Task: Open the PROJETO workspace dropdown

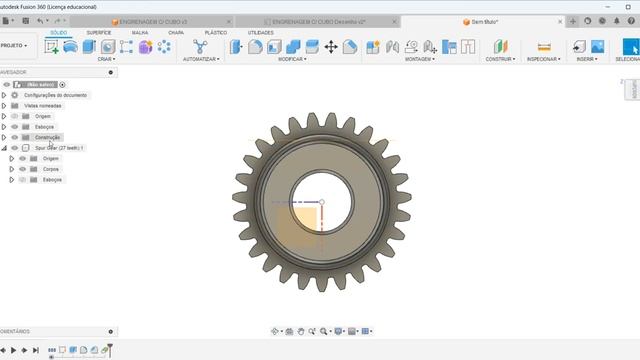Action: click(x=13, y=46)
